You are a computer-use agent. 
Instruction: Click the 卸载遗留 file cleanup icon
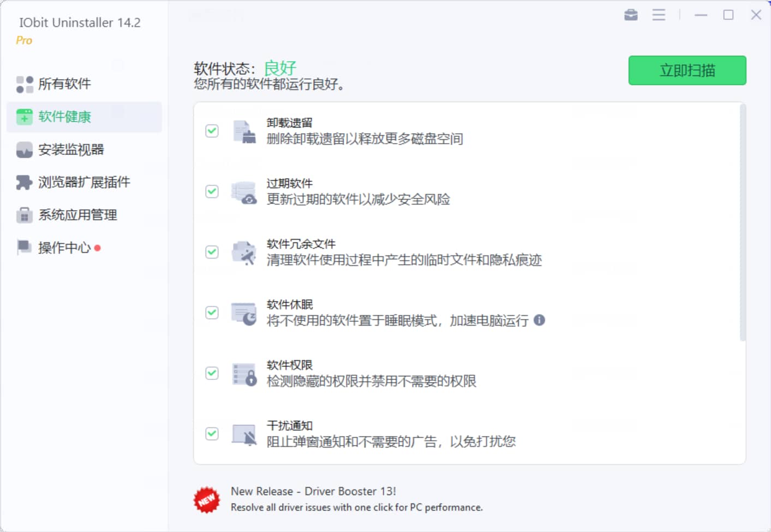pos(244,131)
